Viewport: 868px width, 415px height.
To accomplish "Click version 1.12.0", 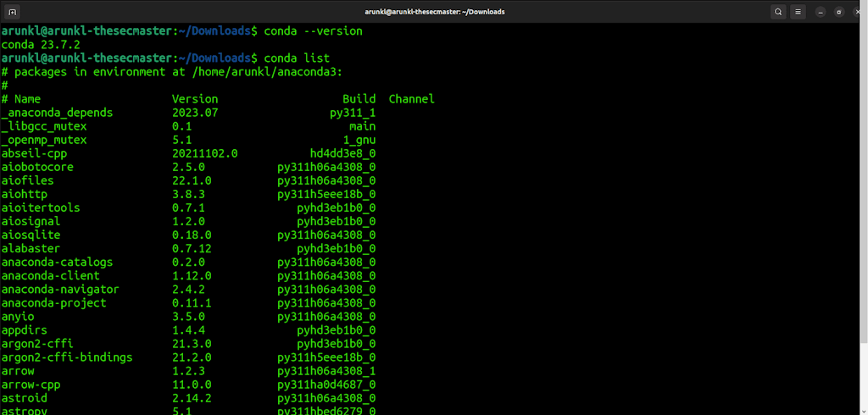I will 192,275.
